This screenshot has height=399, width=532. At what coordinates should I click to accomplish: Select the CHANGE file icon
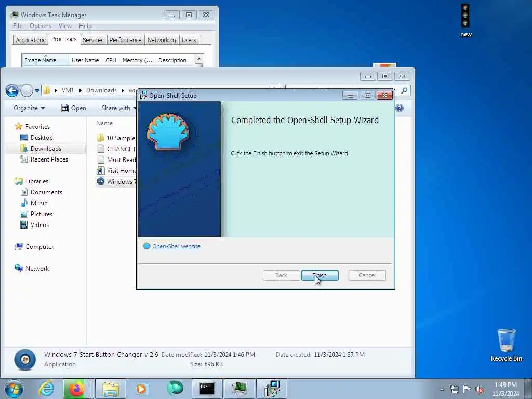tap(100, 149)
